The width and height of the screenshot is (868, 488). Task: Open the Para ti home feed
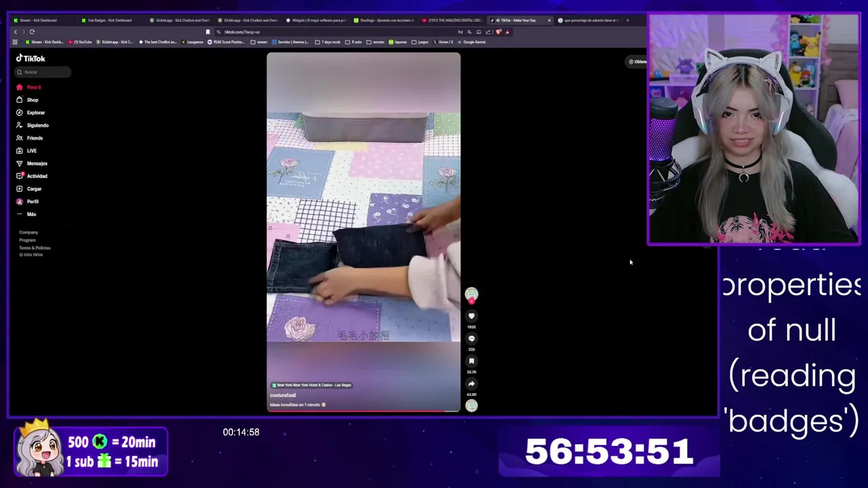coord(29,87)
